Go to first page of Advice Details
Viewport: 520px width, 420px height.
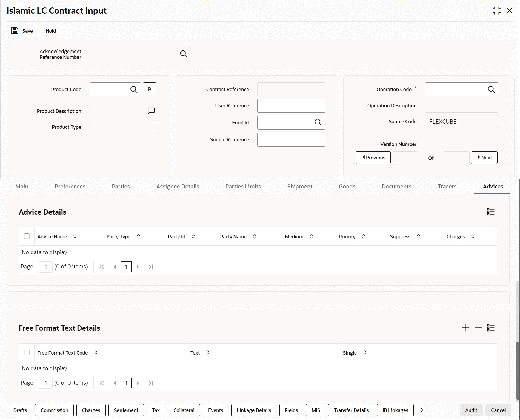[102, 267]
